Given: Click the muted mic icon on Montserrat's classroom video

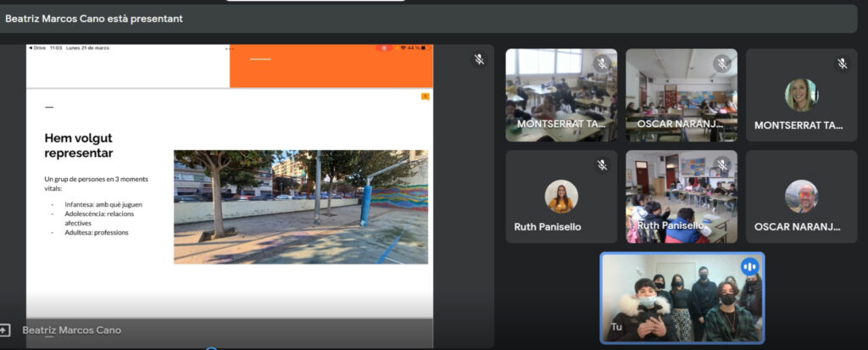Looking at the screenshot, I should (x=602, y=64).
